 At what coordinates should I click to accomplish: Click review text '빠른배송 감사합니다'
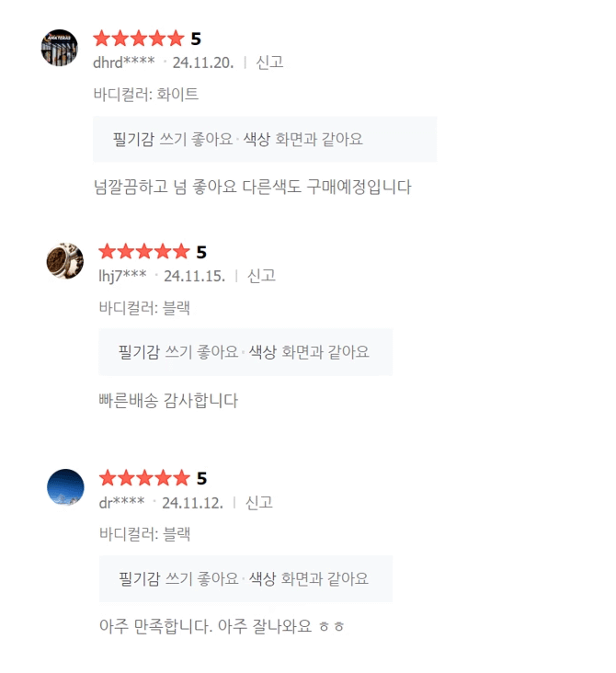[168, 400]
